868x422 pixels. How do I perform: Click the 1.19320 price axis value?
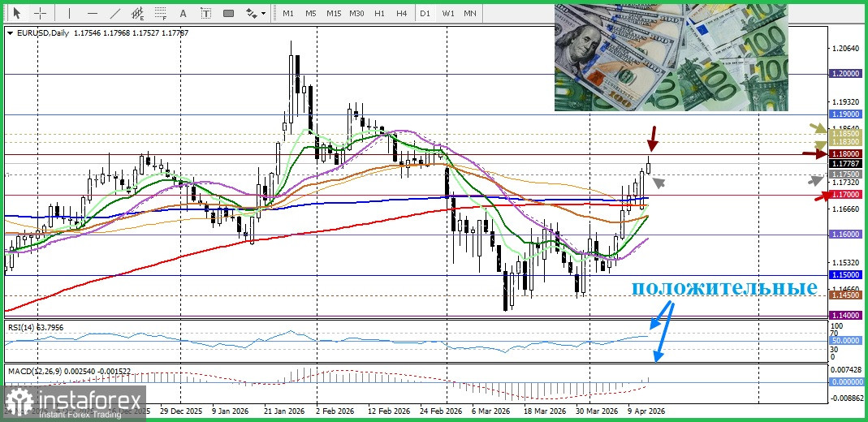[846, 103]
